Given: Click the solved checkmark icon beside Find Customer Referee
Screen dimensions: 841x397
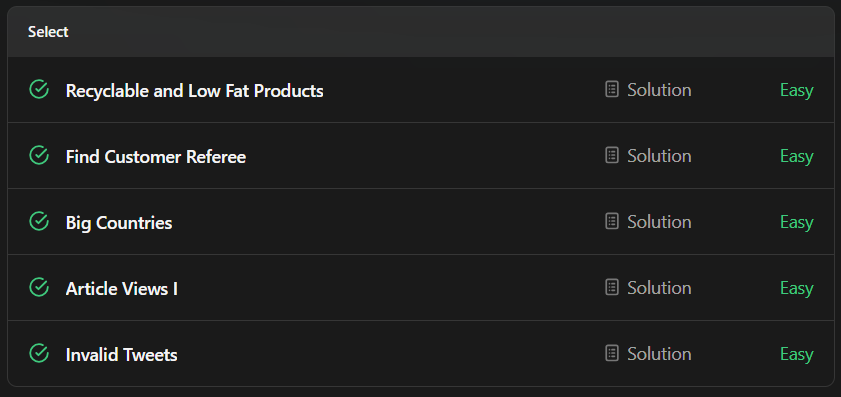Looking at the screenshot, I should tap(39, 156).
